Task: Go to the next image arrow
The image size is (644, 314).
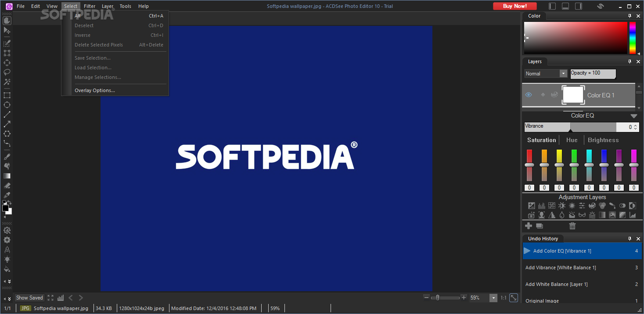Action: point(81,298)
